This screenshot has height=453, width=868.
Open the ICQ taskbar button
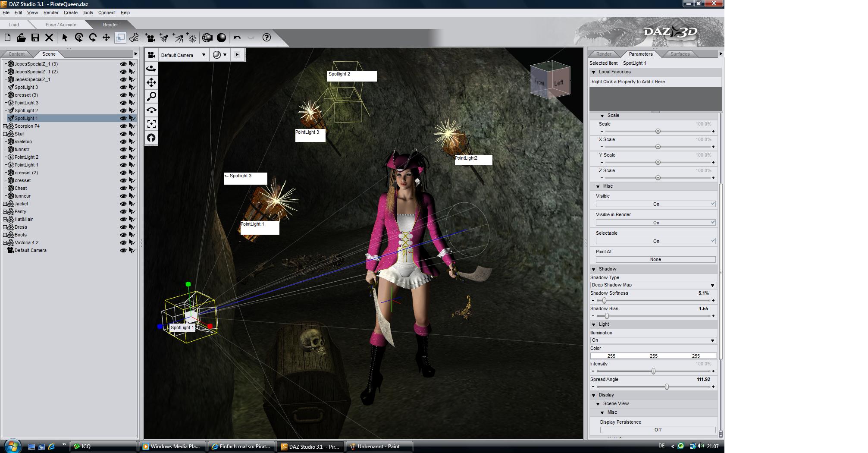(103, 447)
